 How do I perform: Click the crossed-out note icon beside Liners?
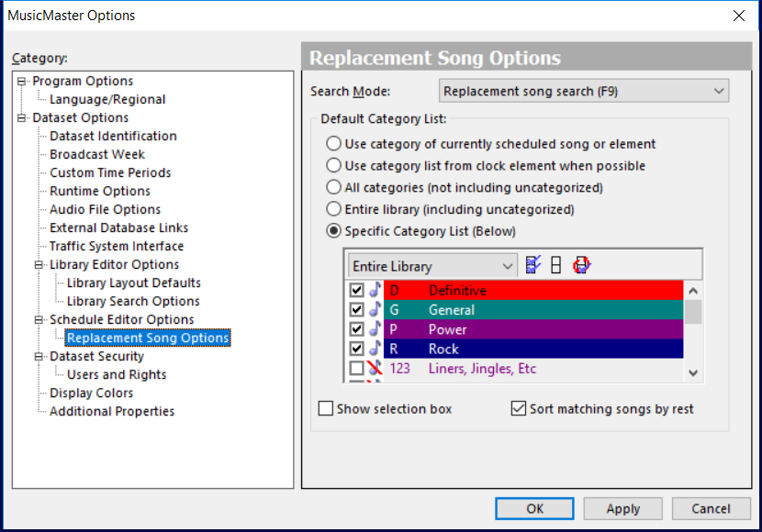[375, 369]
